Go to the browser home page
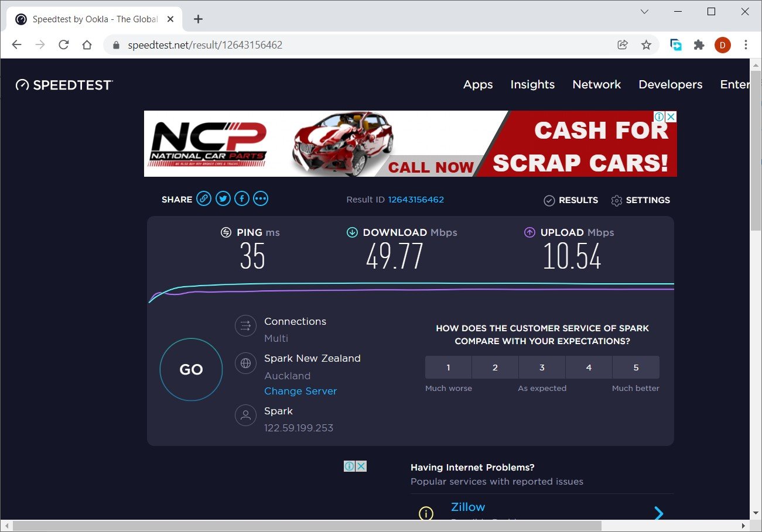 point(87,44)
